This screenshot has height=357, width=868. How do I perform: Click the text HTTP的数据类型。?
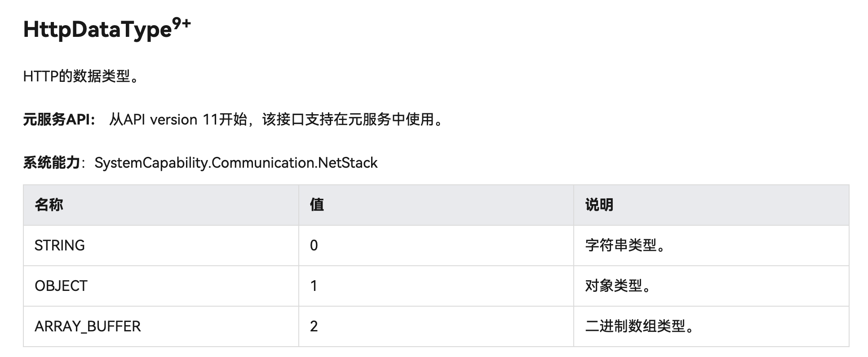tap(81, 76)
